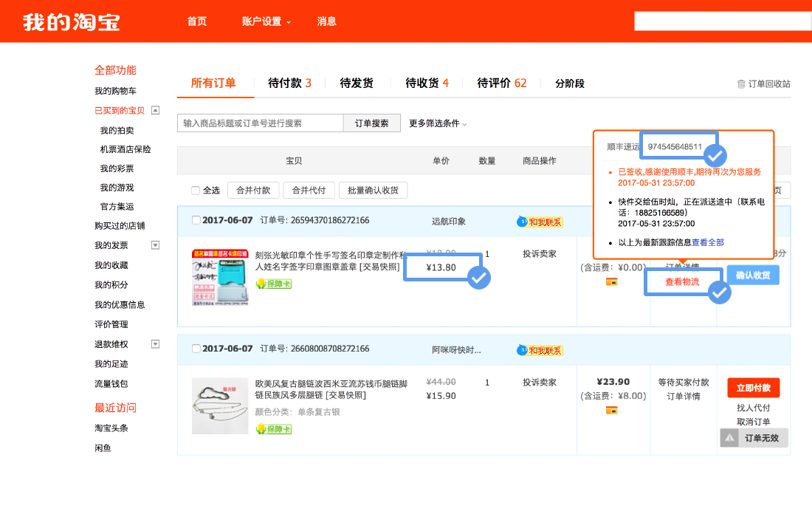Click the 订单回收站 trash icon

[x=741, y=84]
